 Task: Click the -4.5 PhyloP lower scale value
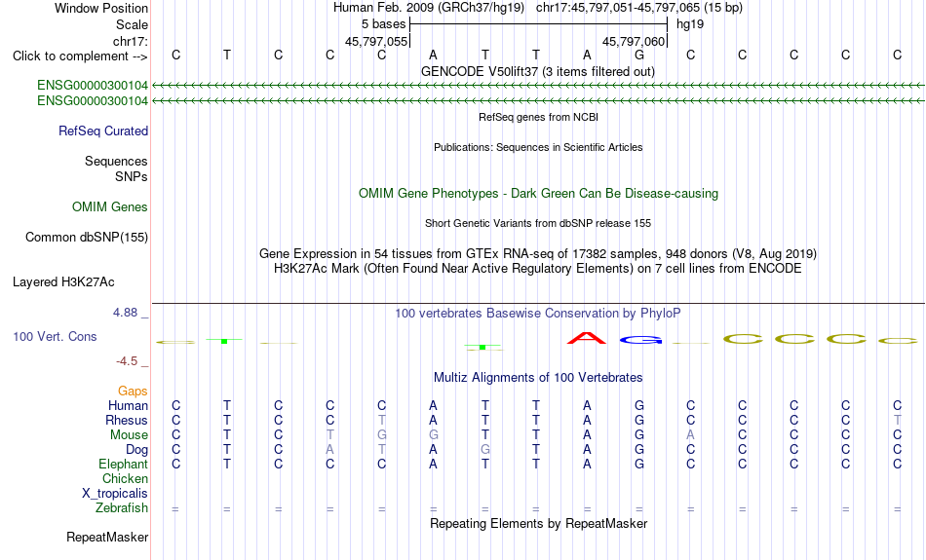point(127,360)
